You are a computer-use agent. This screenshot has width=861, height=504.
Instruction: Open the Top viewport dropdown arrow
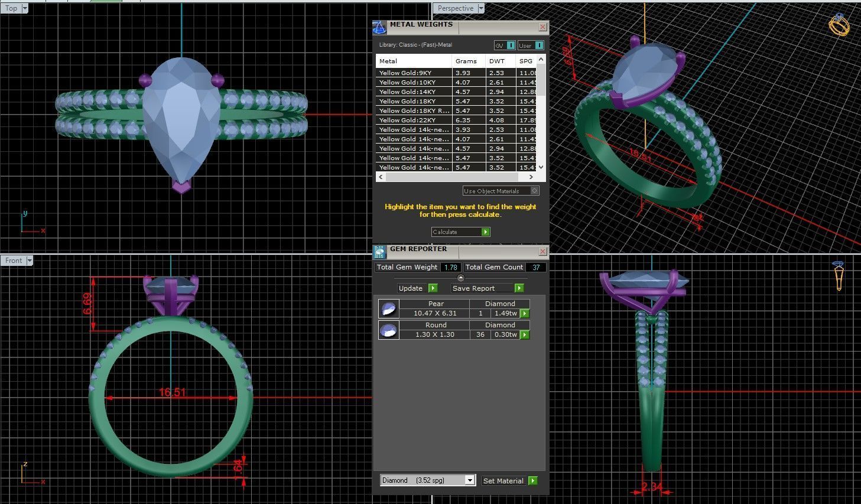(24, 8)
